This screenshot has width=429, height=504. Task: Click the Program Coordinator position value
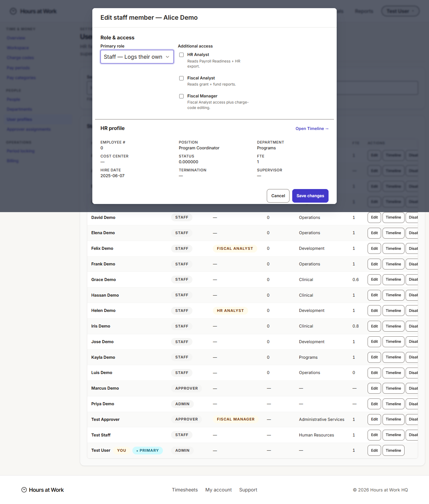pyautogui.click(x=199, y=148)
